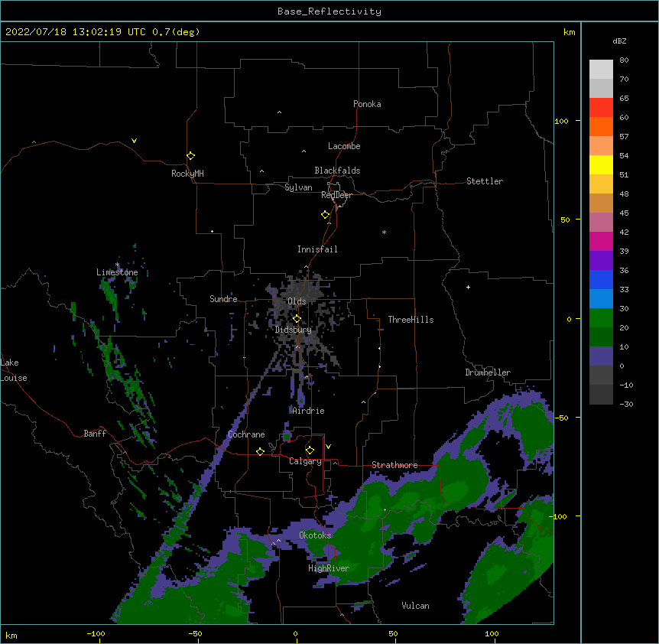The image size is (659, 644).
Task: Pick the bright green 30 dBZ swatch
Action: (601, 318)
